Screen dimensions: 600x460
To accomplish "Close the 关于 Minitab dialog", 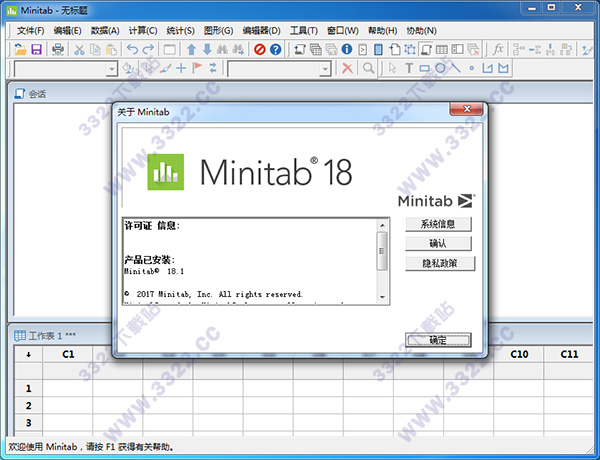I will 466,112.
